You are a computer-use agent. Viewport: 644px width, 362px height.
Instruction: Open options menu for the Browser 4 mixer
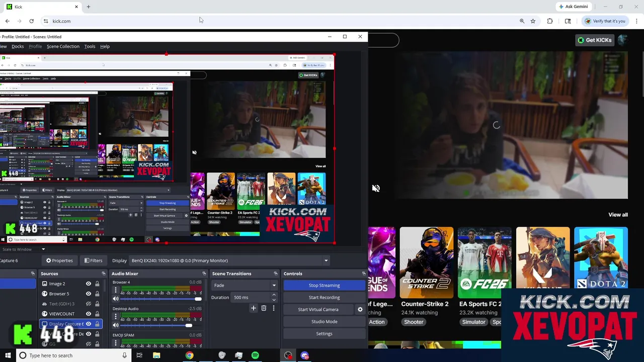tap(116, 291)
